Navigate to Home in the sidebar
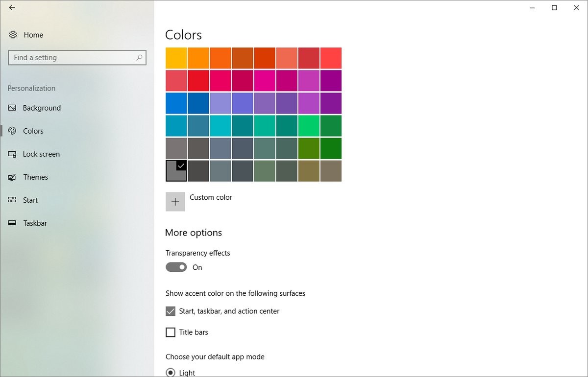This screenshot has height=377, width=588. (x=33, y=35)
